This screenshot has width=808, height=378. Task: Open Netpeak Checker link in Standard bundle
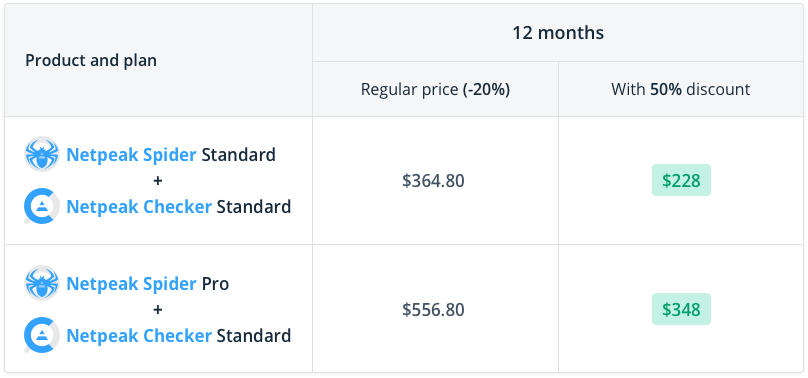point(139,207)
